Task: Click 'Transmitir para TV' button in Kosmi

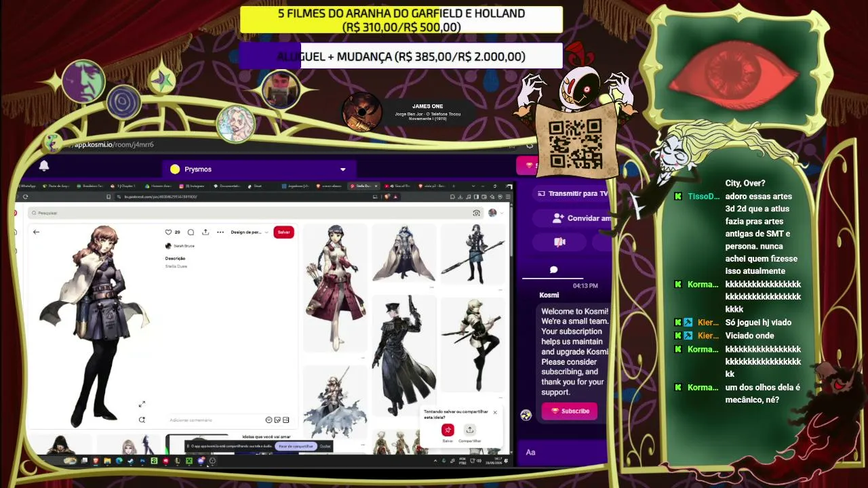Action: 573,194
